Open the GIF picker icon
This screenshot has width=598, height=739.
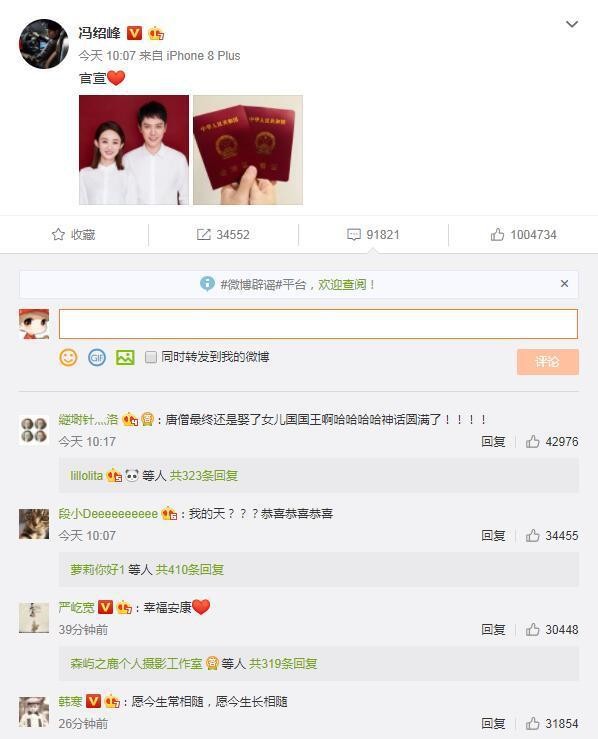pos(97,358)
